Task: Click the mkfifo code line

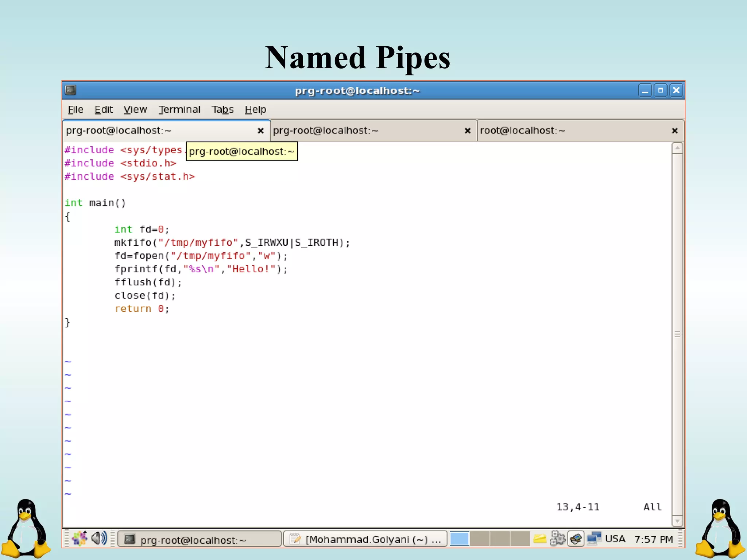Action: [232, 243]
